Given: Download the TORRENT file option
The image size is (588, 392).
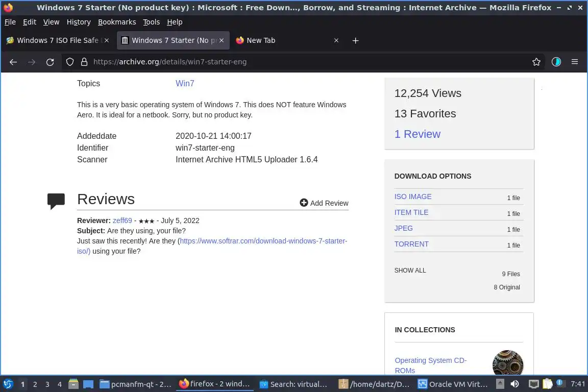Looking at the screenshot, I should point(411,244).
